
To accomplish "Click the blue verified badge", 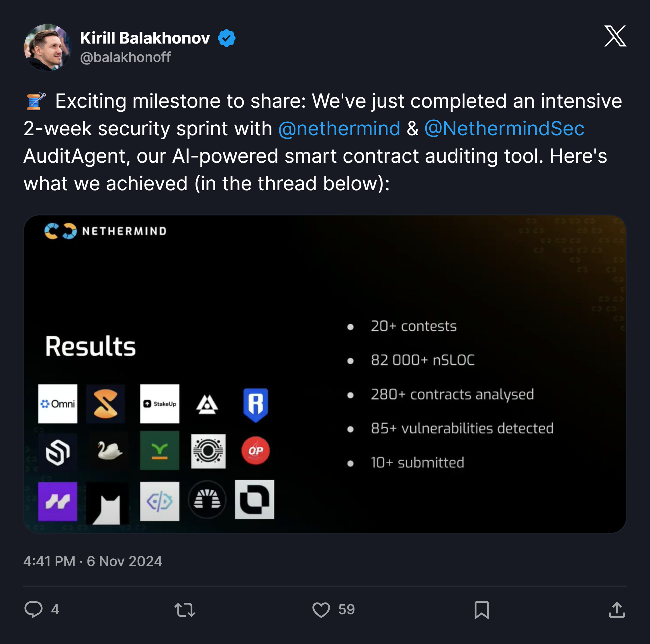I will (226, 38).
